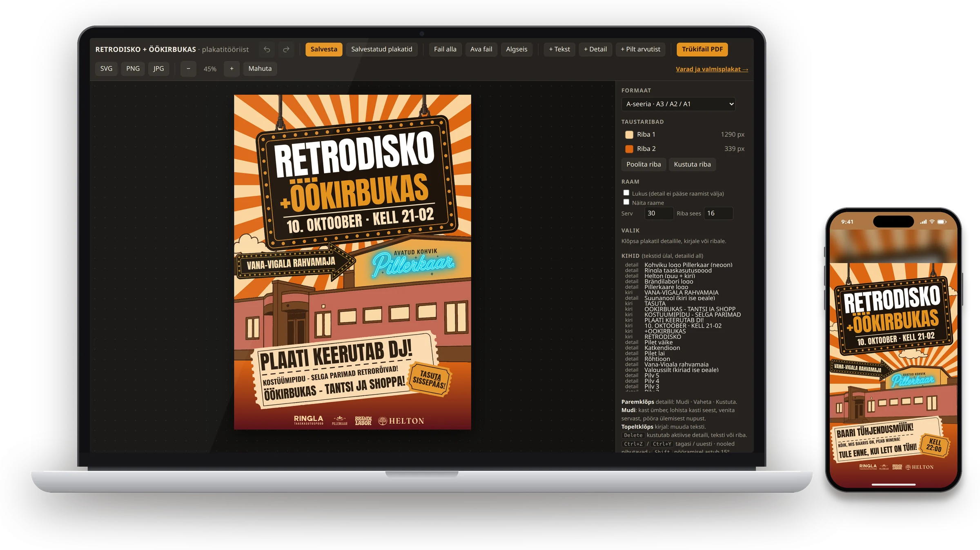Add a new element with + Detail
The height and width of the screenshot is (550, 980).
tap(595, 49)
